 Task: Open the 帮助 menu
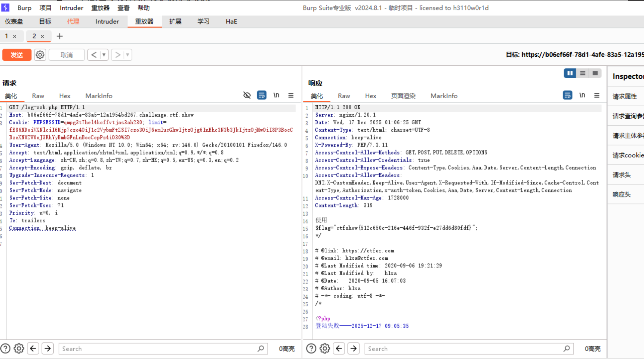[x=144, y=8]
